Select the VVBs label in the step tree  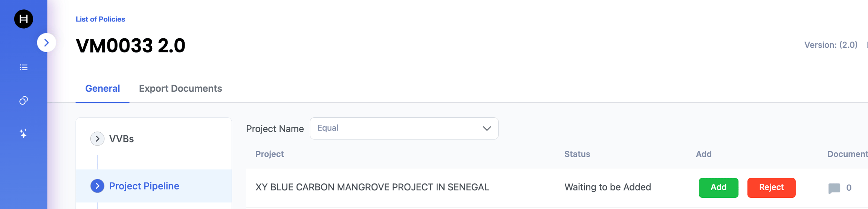click(x=121, y=139)
